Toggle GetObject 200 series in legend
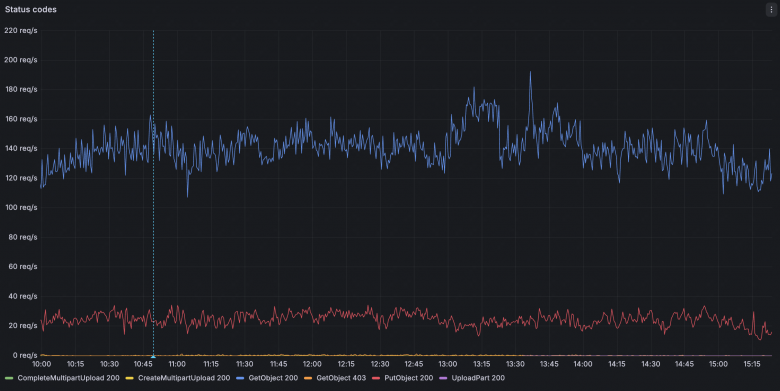 click(x=273, y=378)
